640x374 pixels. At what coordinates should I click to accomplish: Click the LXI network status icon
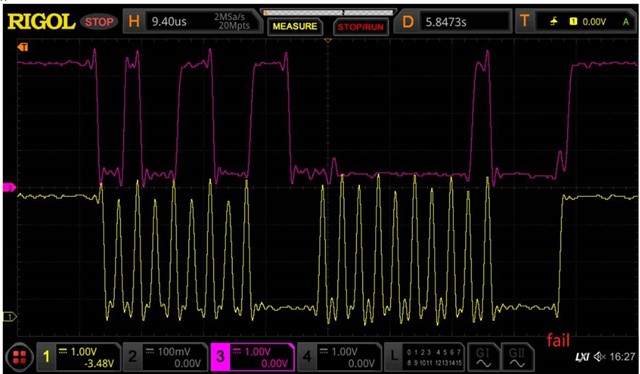tap(582, 357)
